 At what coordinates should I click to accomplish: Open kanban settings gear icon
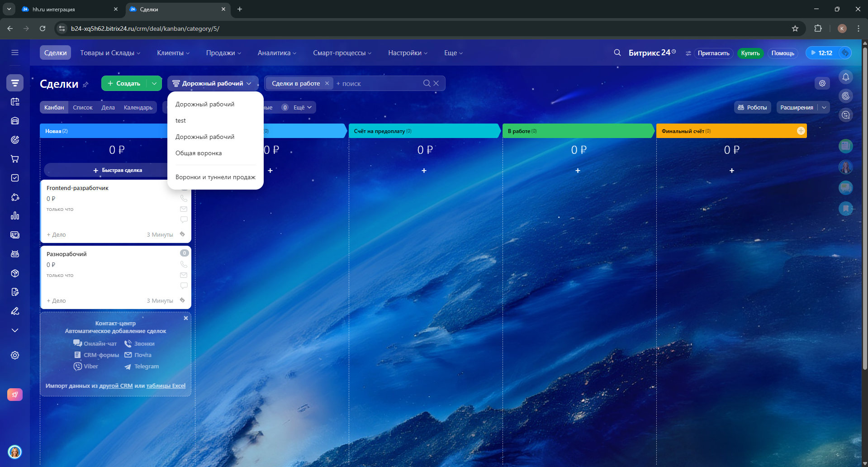[x=822, y=83]
